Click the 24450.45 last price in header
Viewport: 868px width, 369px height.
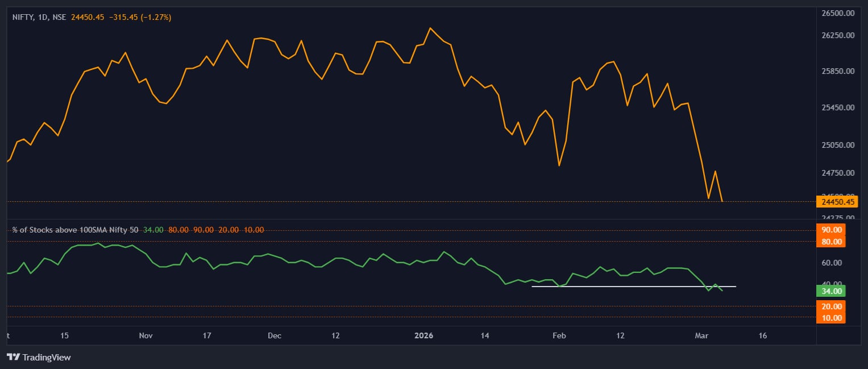pos(88,18)
